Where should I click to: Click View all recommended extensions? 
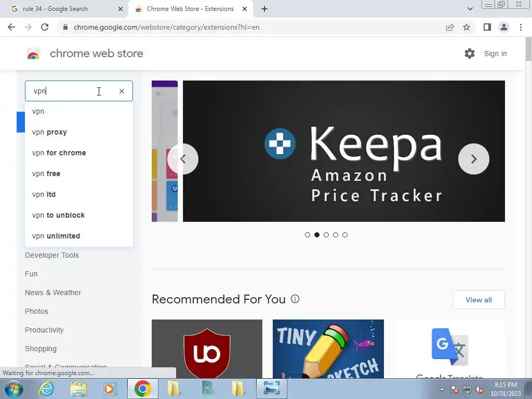point(478,300)
